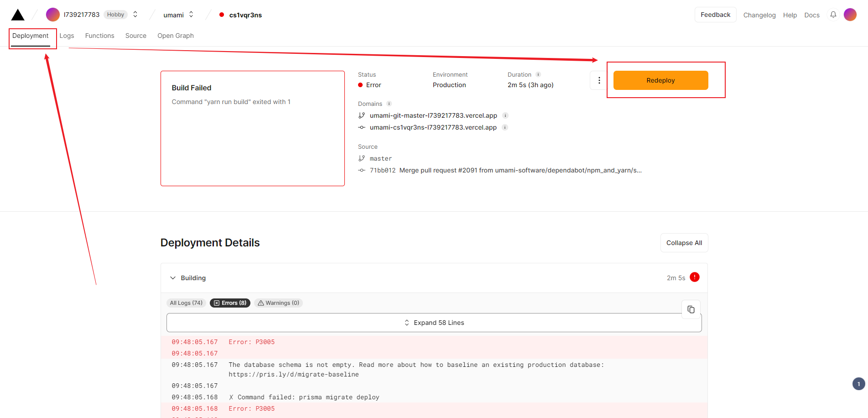Open commit 71bb012 merge pull request link

coord(505,170)
